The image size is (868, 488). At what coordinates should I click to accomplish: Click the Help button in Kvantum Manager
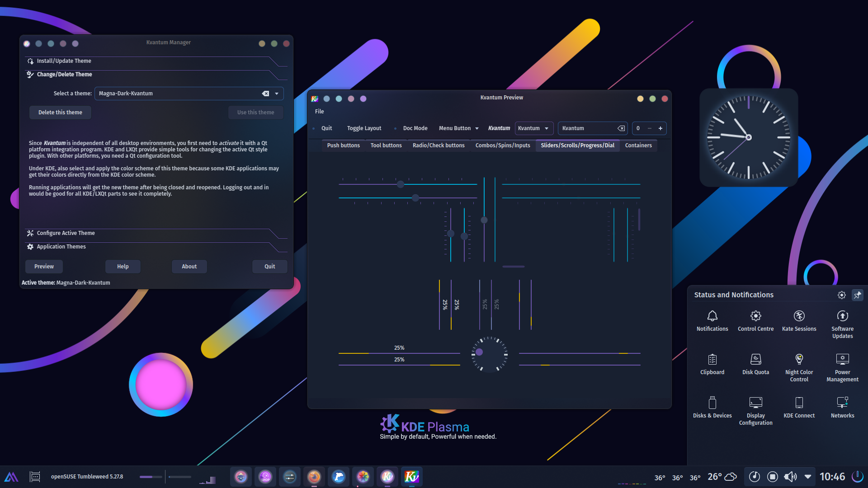123,267
